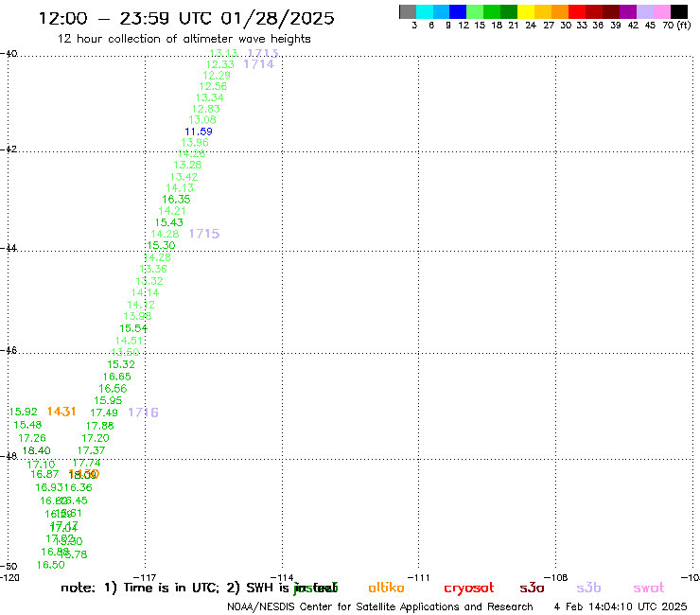Click the -117 longitude axis label
The image size is (700, 615).
[x=145, y=577]
